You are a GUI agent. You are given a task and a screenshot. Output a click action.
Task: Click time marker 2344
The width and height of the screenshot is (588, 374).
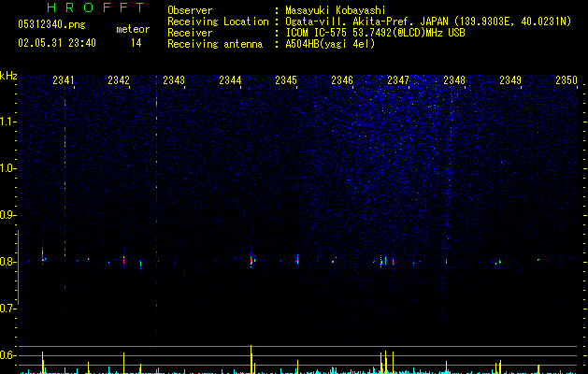pos(230,79)
